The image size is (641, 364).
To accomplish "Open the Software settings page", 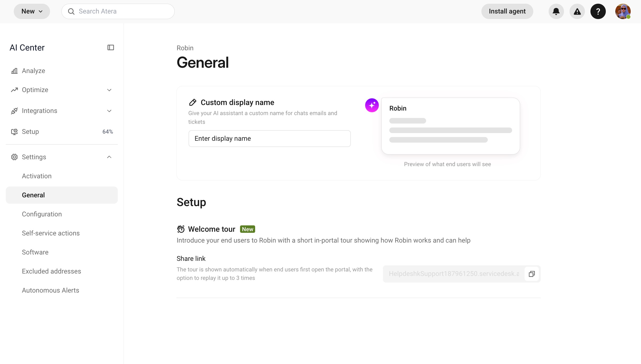I will tap(62, 252).
